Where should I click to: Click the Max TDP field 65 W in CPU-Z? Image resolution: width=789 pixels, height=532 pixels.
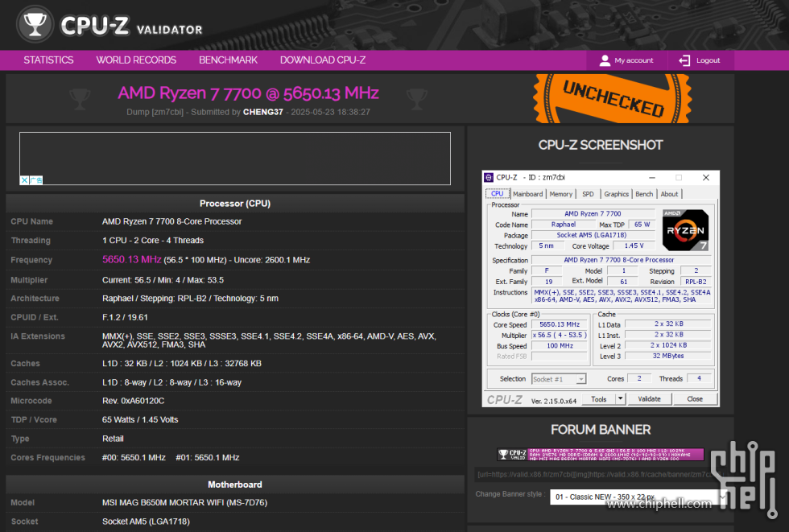click(642, 225)
